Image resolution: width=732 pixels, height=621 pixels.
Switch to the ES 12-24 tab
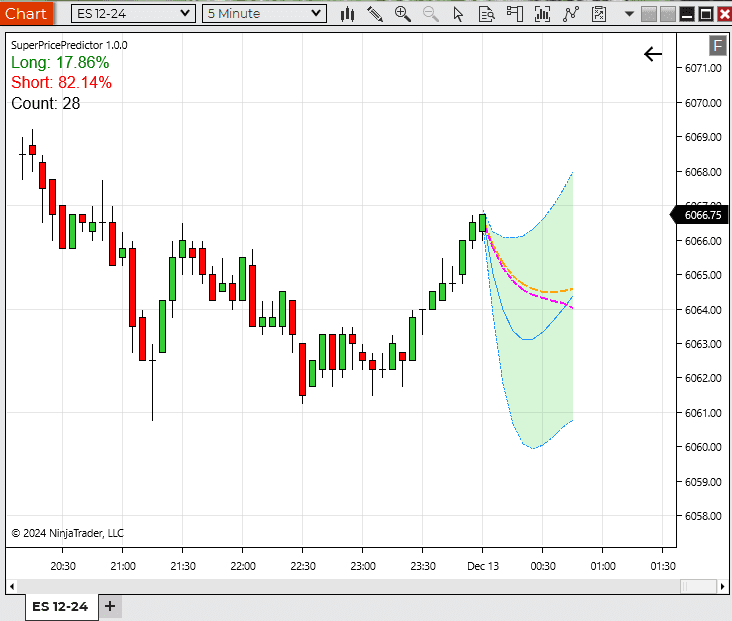(x=60, y=606)
